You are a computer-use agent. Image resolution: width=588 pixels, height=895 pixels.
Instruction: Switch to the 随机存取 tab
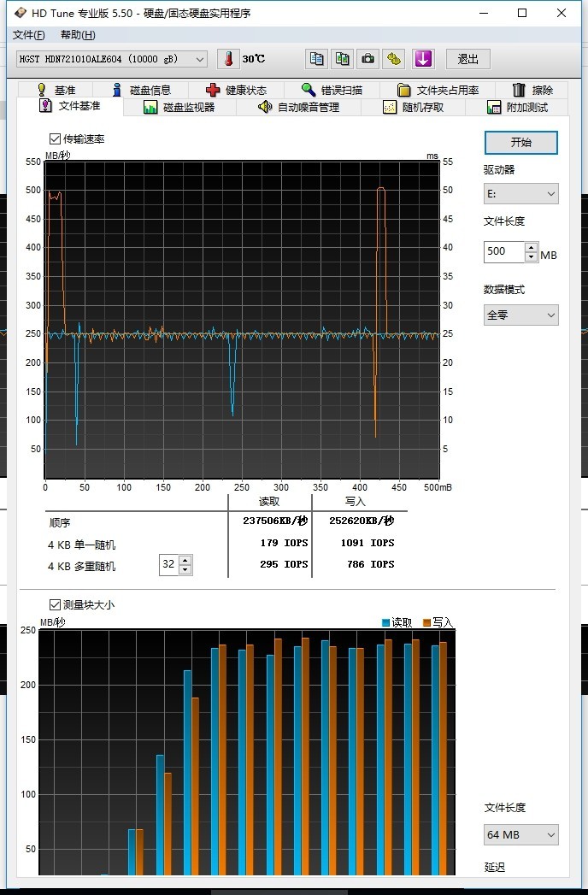pos(413,107)
